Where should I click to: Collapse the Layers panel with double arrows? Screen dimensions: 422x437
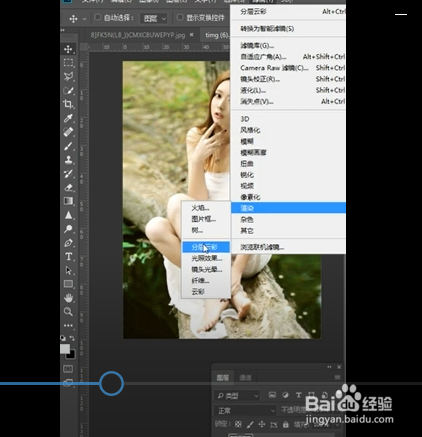click(329, 367)
